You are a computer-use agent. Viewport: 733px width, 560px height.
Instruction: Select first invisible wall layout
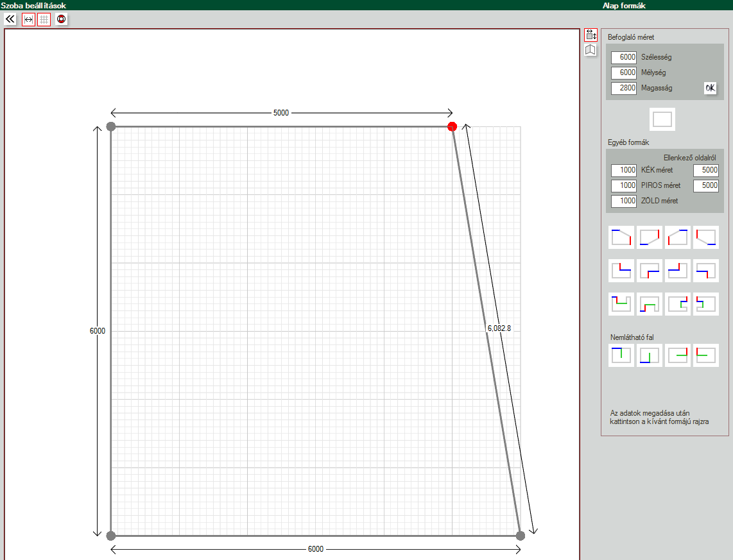[621, 355]
